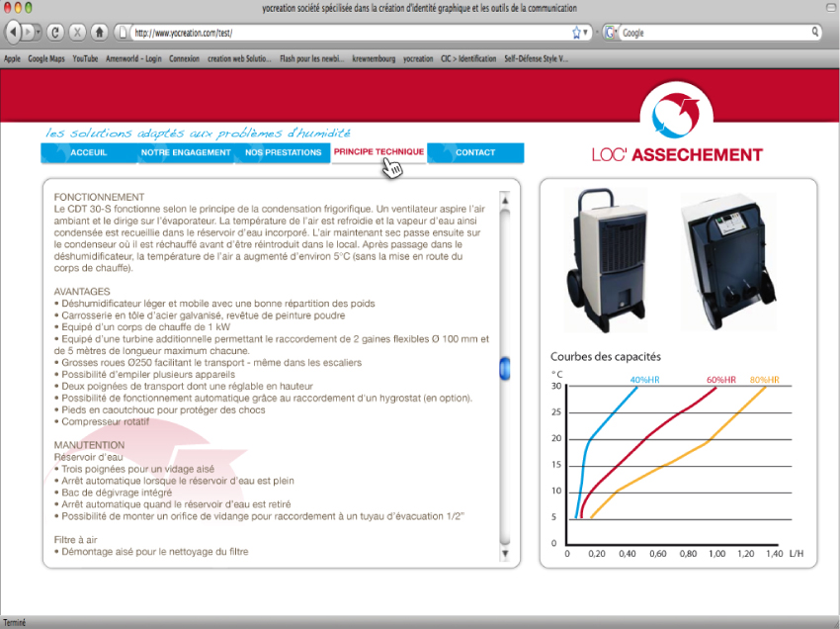Go back with the browser back arrow

(x=13, y=33)
